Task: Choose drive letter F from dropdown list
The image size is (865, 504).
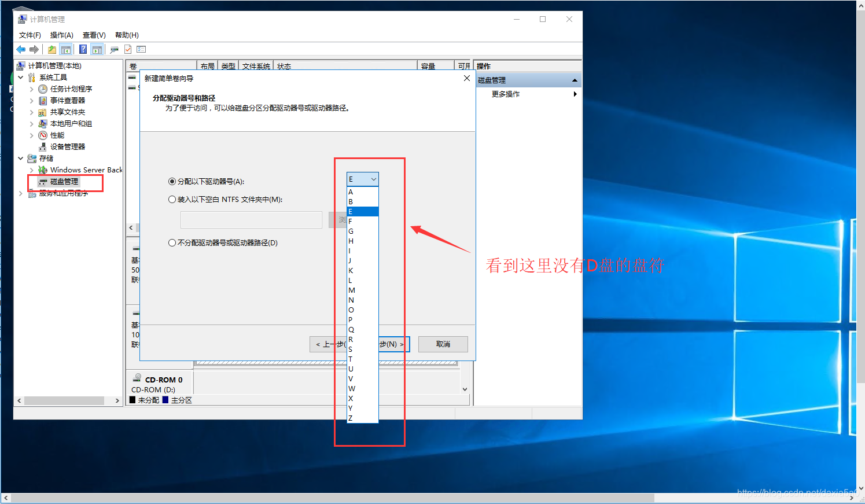Action: pyautogui.click(x=351, y=222)
